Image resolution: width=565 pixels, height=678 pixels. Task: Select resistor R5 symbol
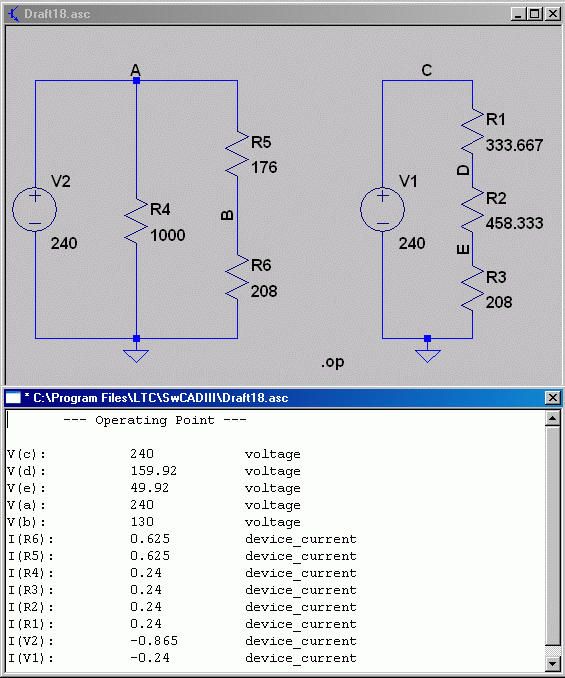pos(237,154)
